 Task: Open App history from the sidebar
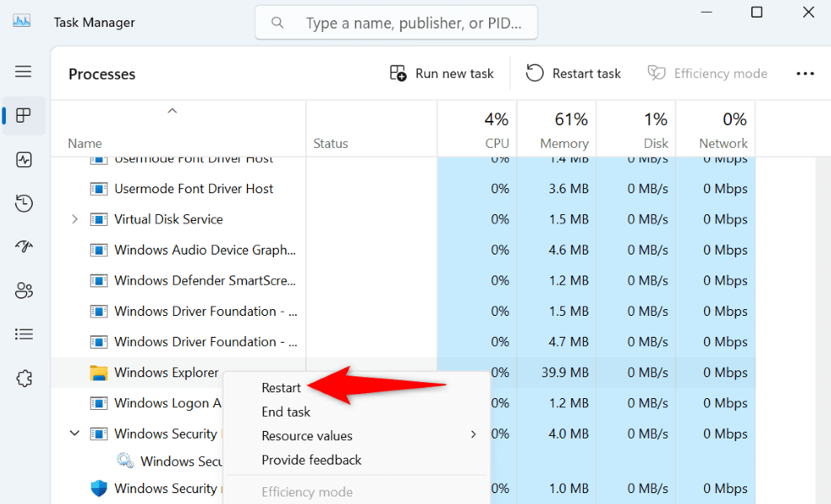click(24, 203)
